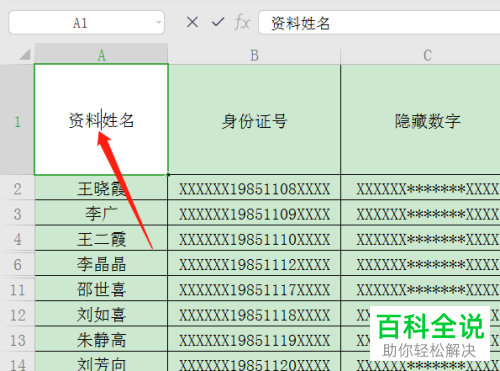Screen dimensions: 500x371
Task: Select the masked cell in row 11 column C
Action: tap(421, 289)
